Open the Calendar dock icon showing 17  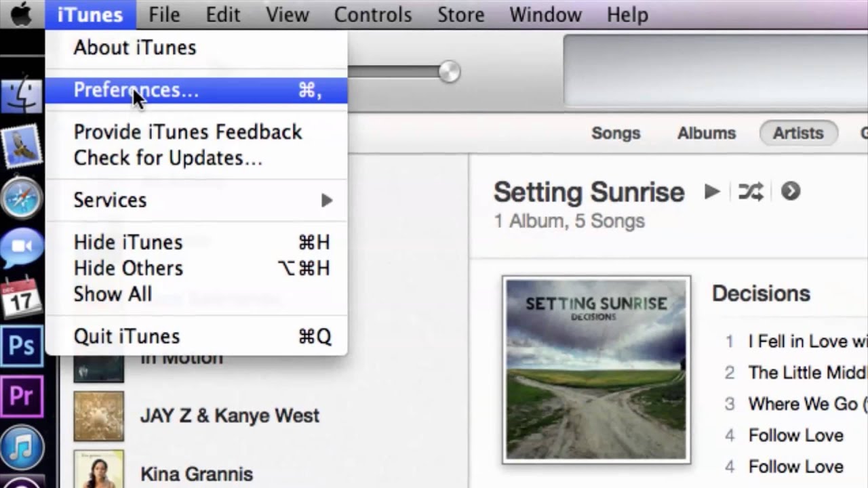point(22,297)
